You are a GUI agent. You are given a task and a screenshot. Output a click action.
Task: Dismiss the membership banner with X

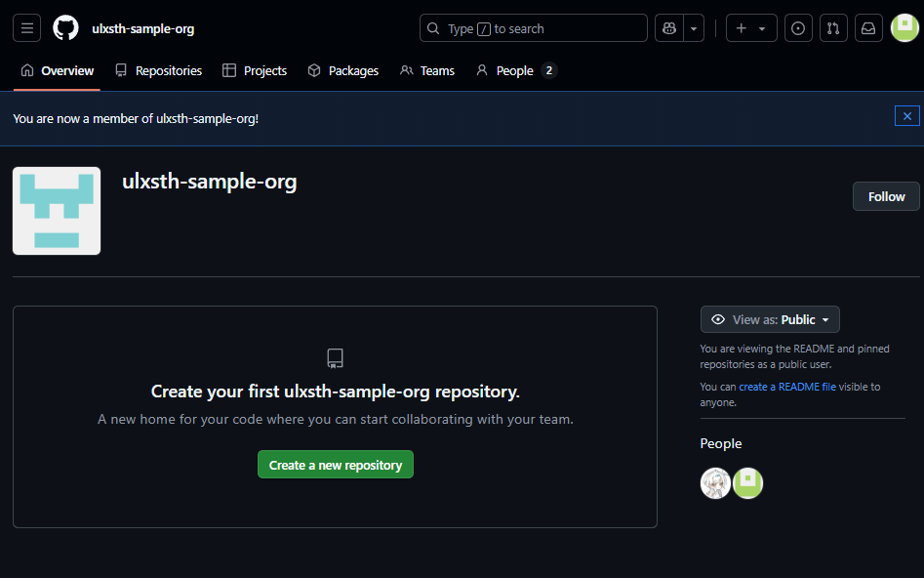(906, 116)
